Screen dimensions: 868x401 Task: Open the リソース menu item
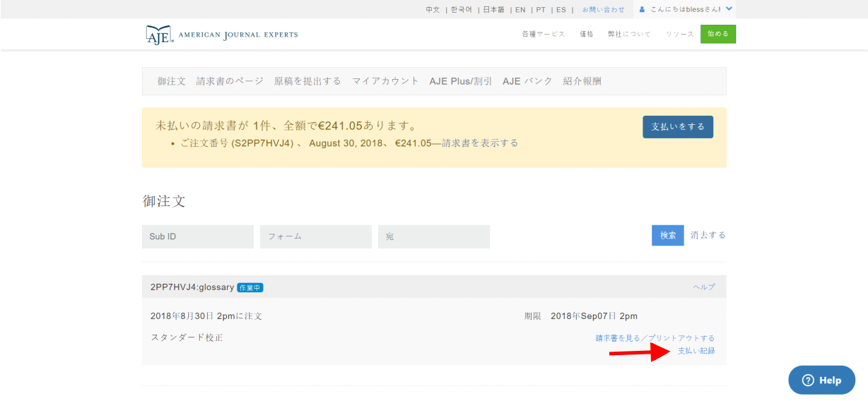tap(679, 34)
